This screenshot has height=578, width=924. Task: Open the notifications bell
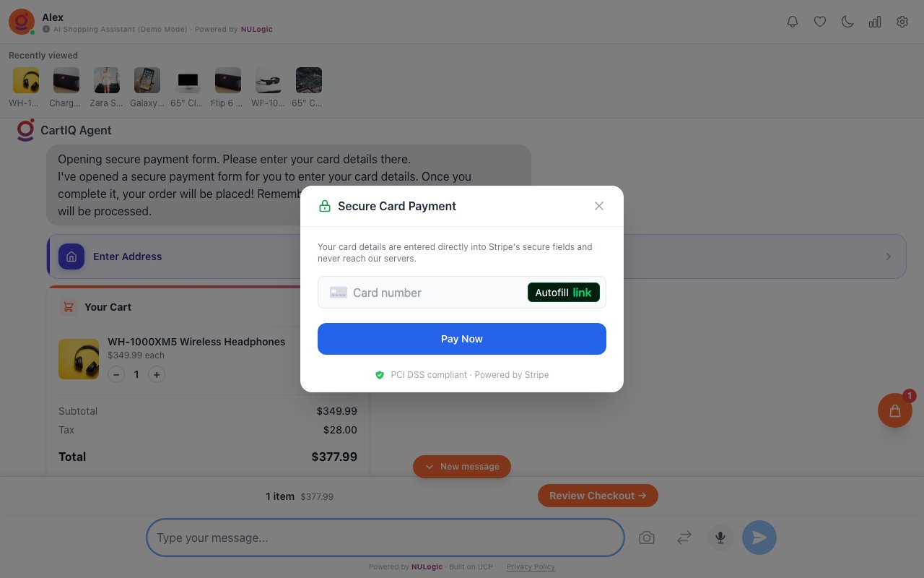[792, 22]
